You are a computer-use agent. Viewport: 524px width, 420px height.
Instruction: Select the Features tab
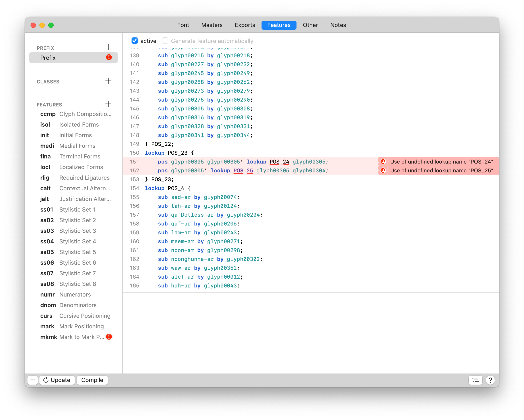tap(279, 25)
